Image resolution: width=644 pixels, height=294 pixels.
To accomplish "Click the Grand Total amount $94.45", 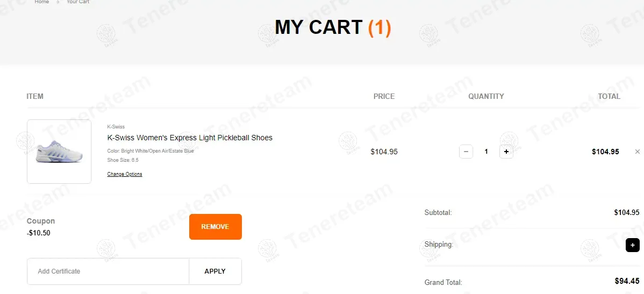I will click(627, 281).
